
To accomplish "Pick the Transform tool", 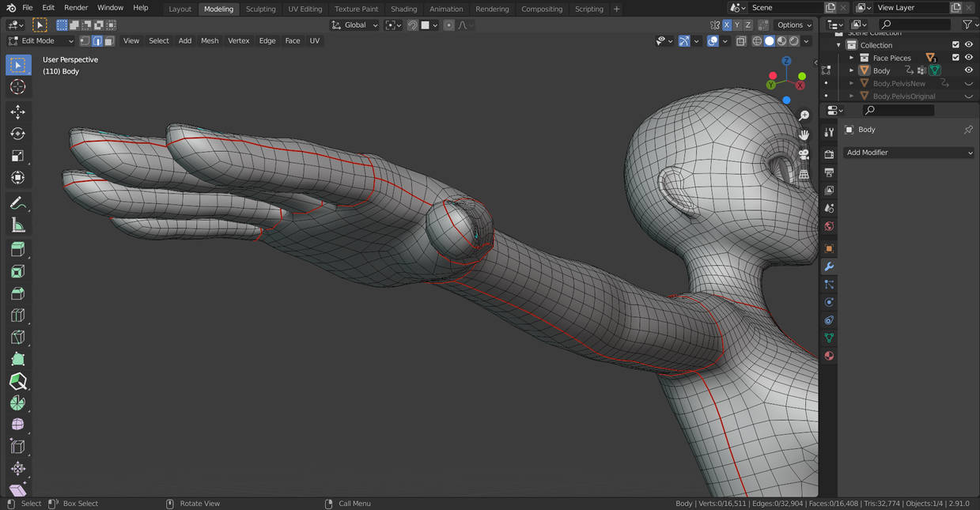I will coord(18,177).
